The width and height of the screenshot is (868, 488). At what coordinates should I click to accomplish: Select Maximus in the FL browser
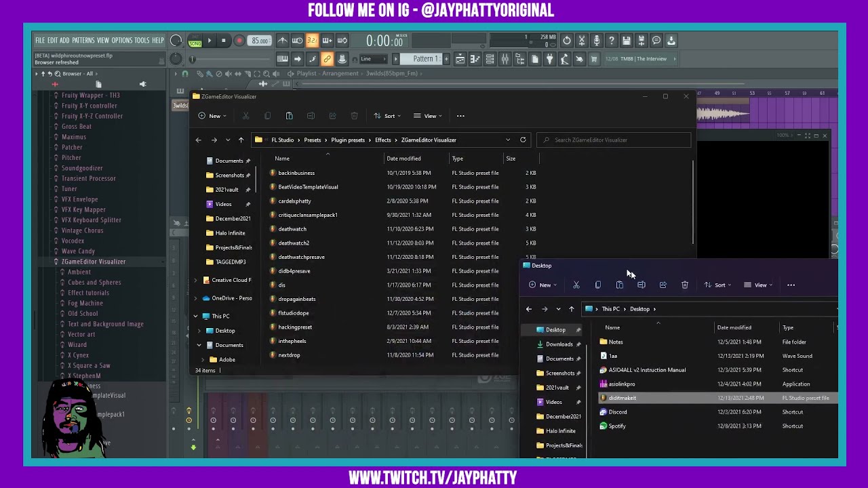click(x=74, y=137)
